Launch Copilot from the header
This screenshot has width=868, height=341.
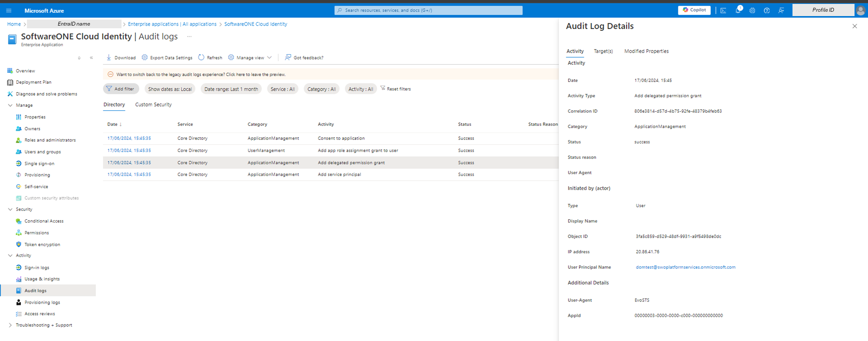[x=694, y=10]
